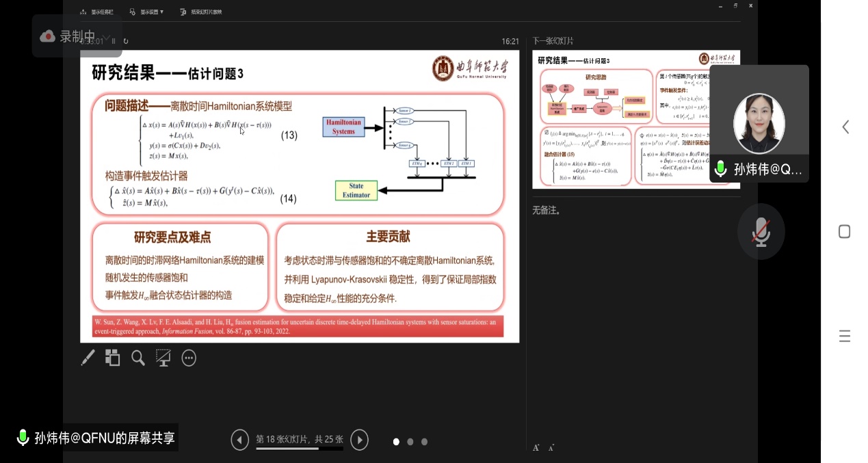Click the State Estimator diagram box

point(356,190)
